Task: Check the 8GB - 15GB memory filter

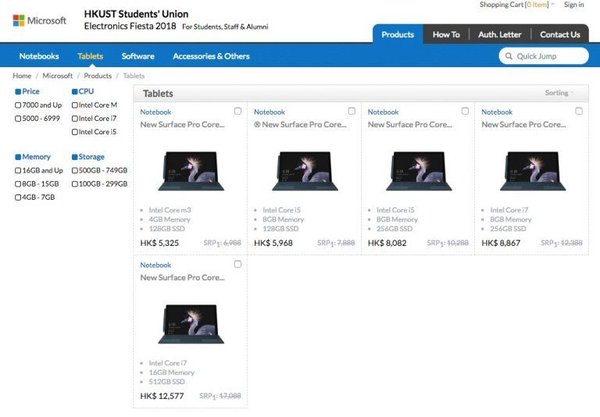Action: (18, 184)
